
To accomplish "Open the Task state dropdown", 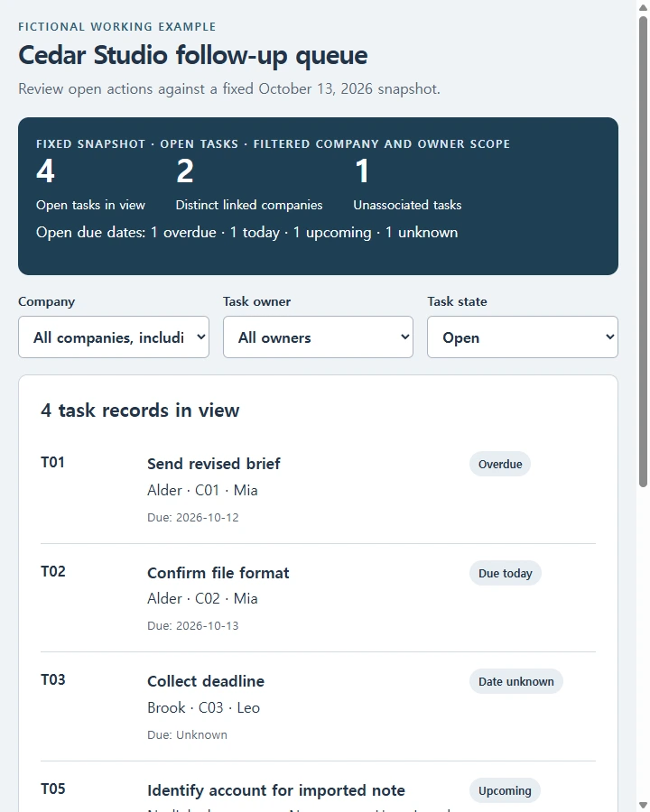I will coord(523,337).
